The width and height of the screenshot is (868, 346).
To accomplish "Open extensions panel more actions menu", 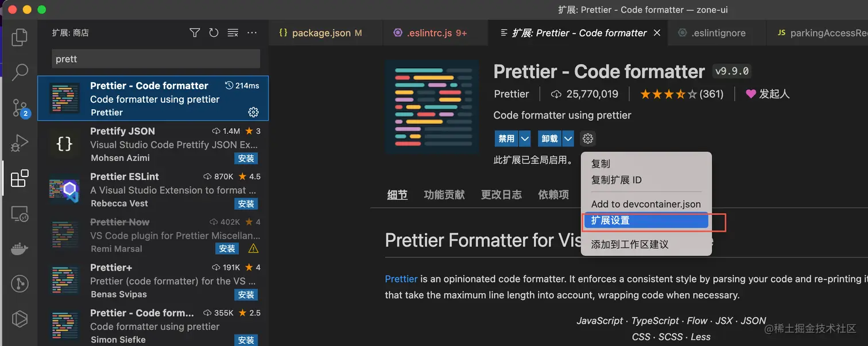I will pyautogui.click(x=251, y=33).
